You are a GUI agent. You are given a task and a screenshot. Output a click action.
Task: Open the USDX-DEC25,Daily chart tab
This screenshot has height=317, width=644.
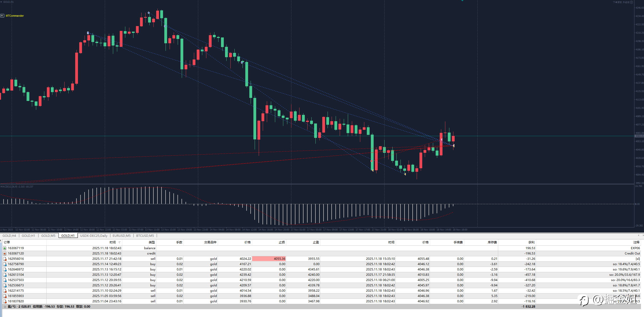[x=94, y=236]
